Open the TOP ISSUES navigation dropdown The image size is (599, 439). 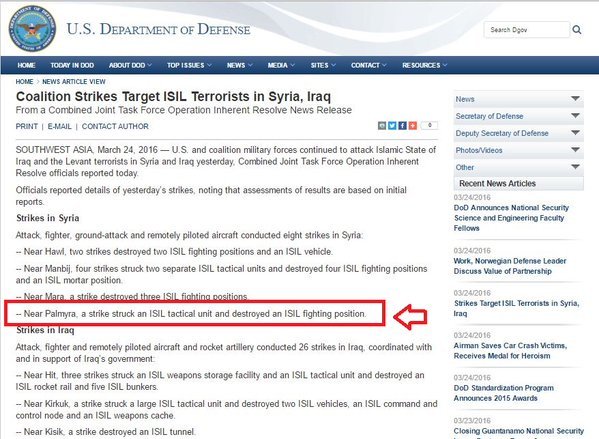[189, 65]
